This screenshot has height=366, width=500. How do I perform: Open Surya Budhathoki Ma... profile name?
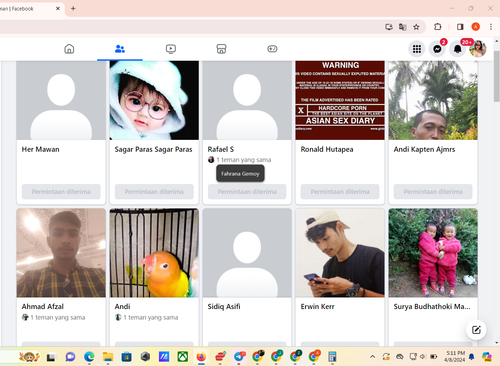tap(432, 306)
